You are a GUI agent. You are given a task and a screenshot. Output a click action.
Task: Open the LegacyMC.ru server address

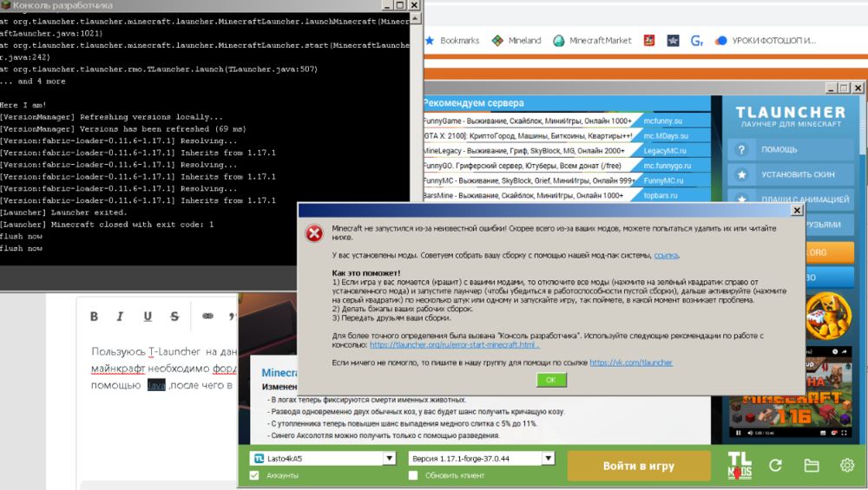(665, 150)
